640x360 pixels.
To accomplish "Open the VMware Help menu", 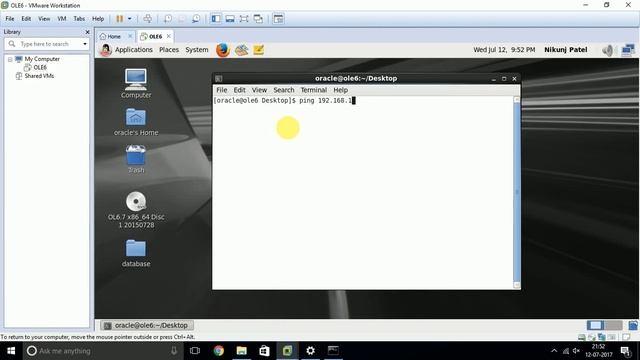I will tap(98, 19).
